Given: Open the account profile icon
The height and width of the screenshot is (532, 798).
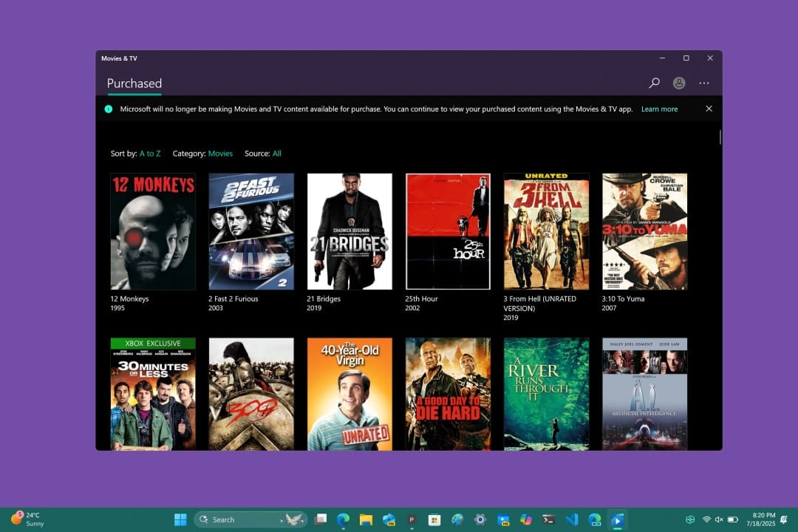Looking at the screenshot, I should click(x=679, y=83).
